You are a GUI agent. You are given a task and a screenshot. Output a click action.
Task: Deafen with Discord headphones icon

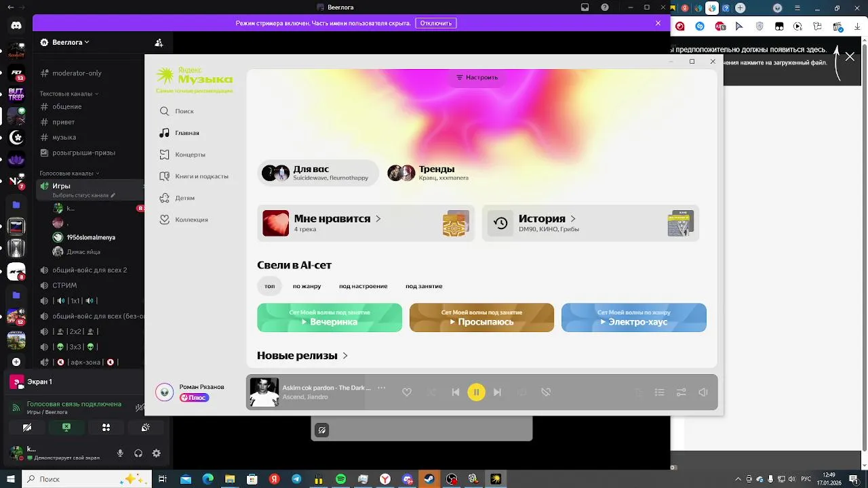(138, 453)
